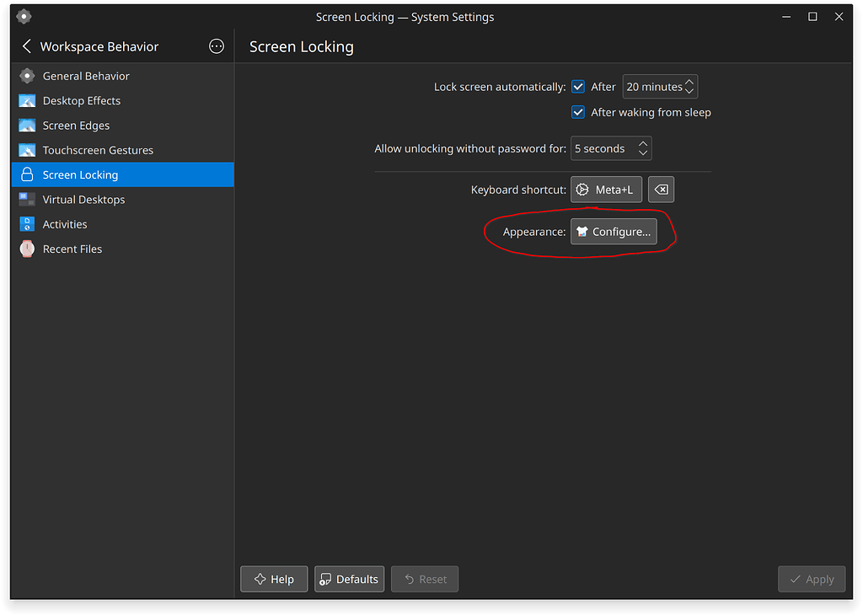Screen dimensions: 863x616
Task: Toggle the Screen Locking sidebar highlight entry
Action: tap(82, 174)
